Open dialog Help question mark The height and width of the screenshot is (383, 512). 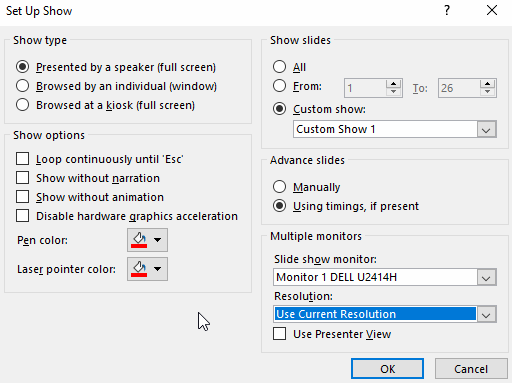[447, 11]
